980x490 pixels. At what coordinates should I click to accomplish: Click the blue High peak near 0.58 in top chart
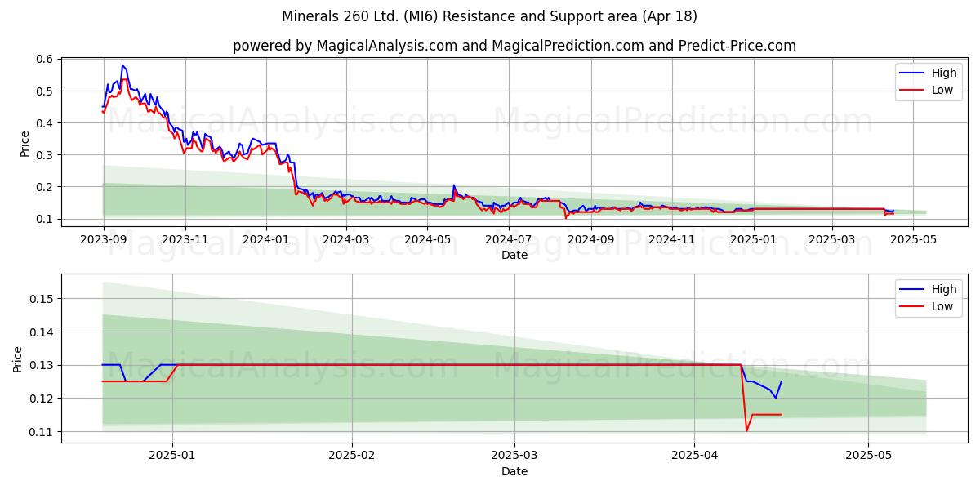(x=122, y=65)
